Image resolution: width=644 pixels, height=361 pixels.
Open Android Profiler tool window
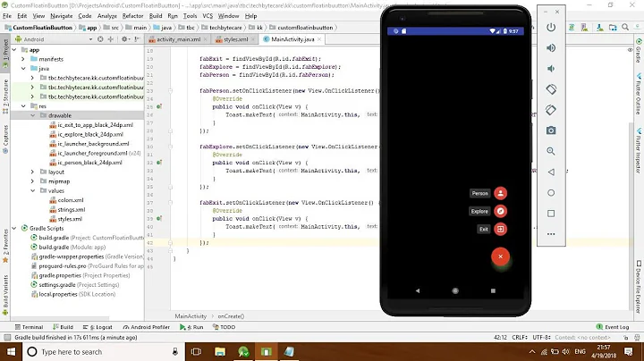click(146, 327)
